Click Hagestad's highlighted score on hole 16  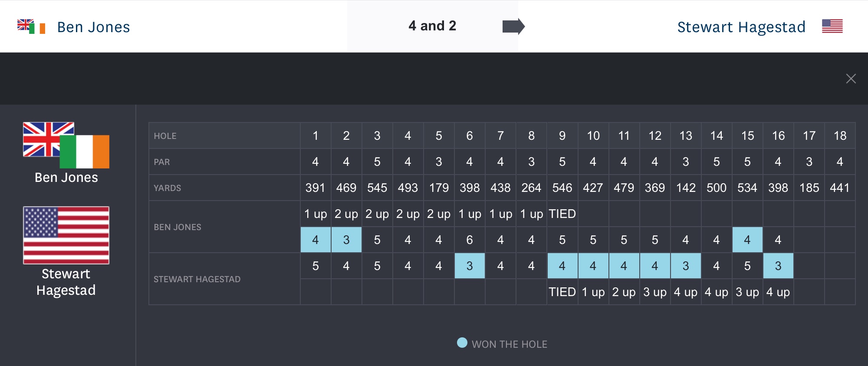778,266
